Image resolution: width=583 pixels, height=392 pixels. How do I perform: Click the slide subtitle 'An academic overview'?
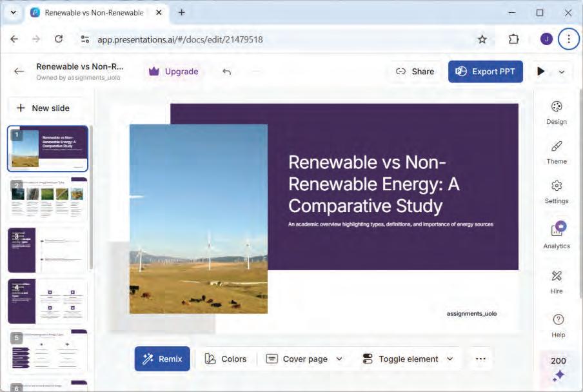[x=390, y=224]
